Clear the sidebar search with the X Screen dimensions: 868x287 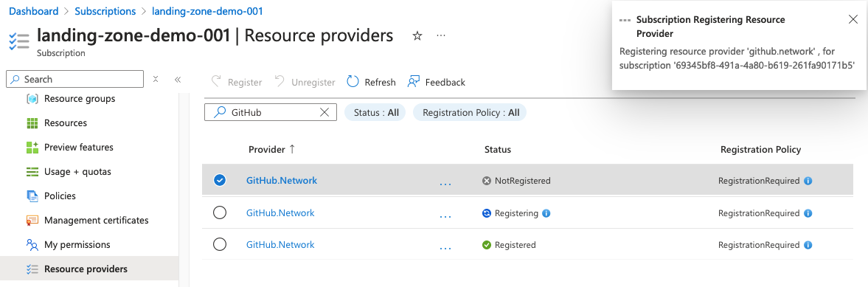pyautogui.click(x=156, y=79)
